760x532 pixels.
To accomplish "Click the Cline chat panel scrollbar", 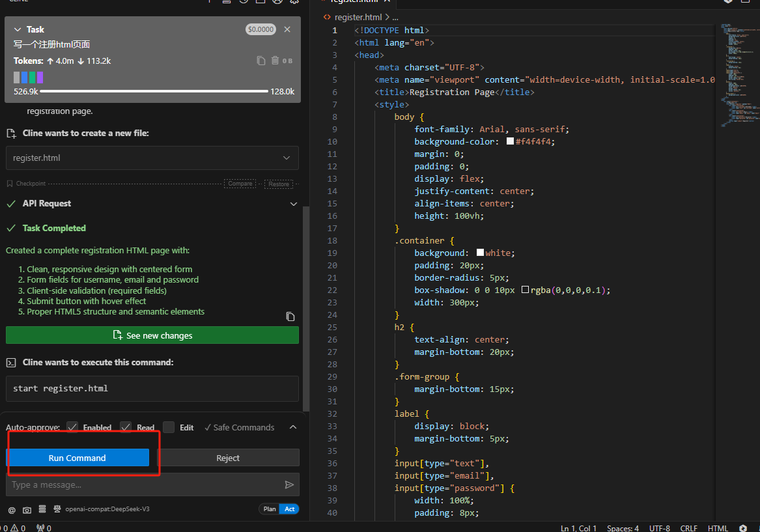I will click(x=306, y=309).
